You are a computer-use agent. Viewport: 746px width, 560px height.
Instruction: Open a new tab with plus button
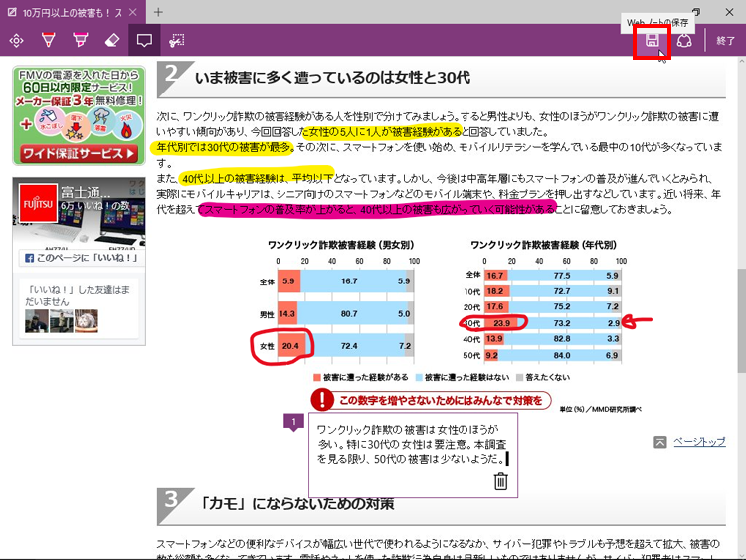159,11
